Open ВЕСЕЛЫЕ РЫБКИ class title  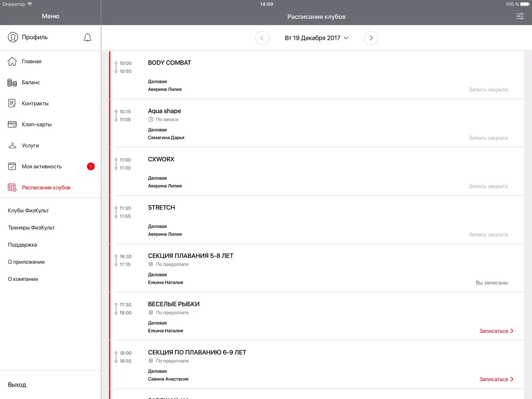click(174, 304)
